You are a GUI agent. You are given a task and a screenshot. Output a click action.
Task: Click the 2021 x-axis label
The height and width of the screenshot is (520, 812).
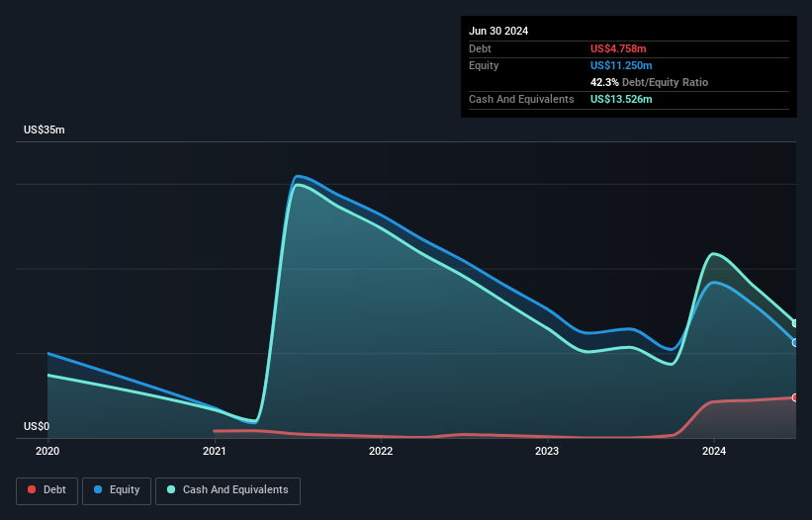coord(215,451)
